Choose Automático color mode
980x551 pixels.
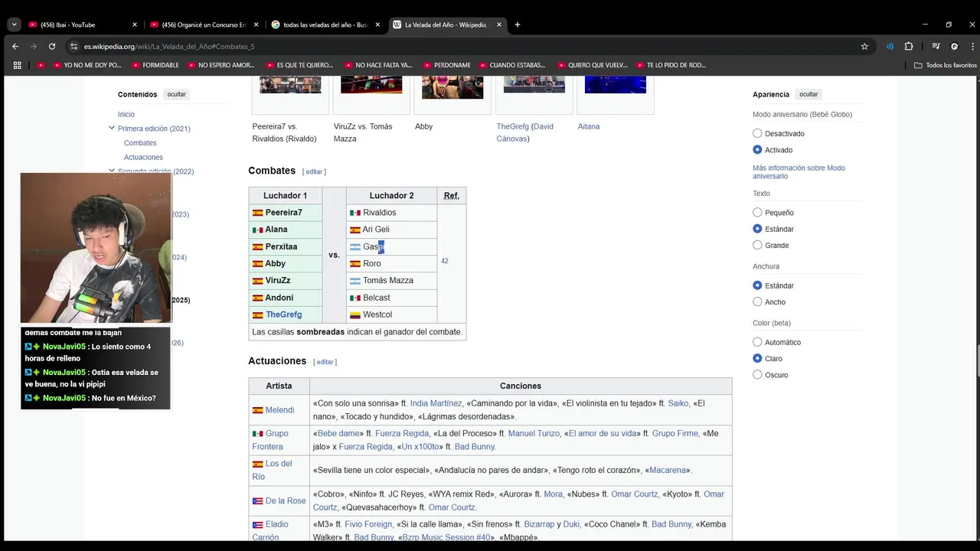757,342
